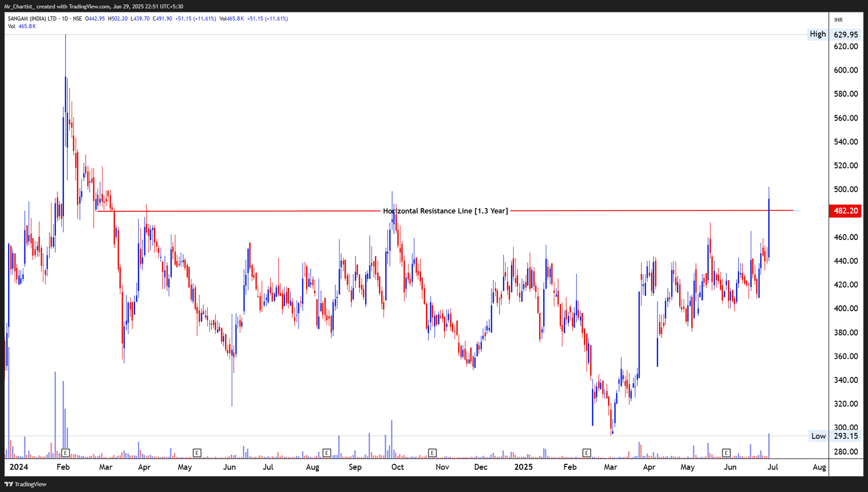Click the 400.00 value on the price scale

coord(846,308)
